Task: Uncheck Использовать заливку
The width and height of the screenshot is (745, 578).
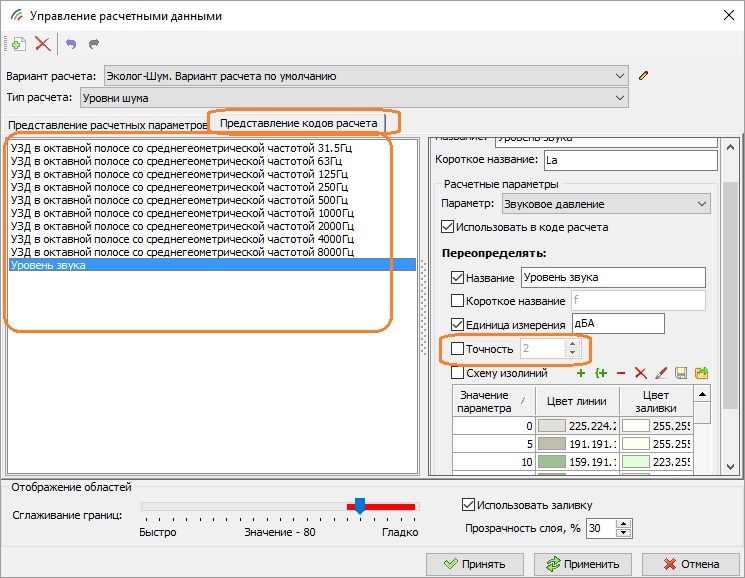Action: (468, 505)
